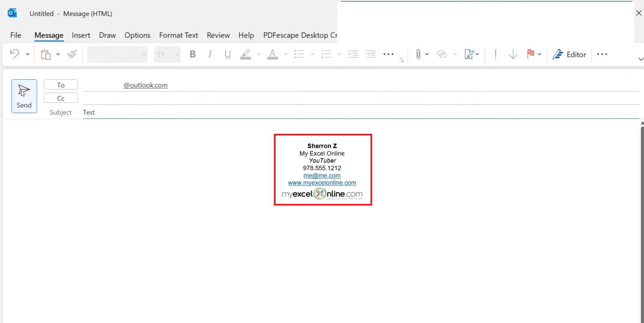
Task: Toggle underline formatting
Action: (x=227, y=54)
